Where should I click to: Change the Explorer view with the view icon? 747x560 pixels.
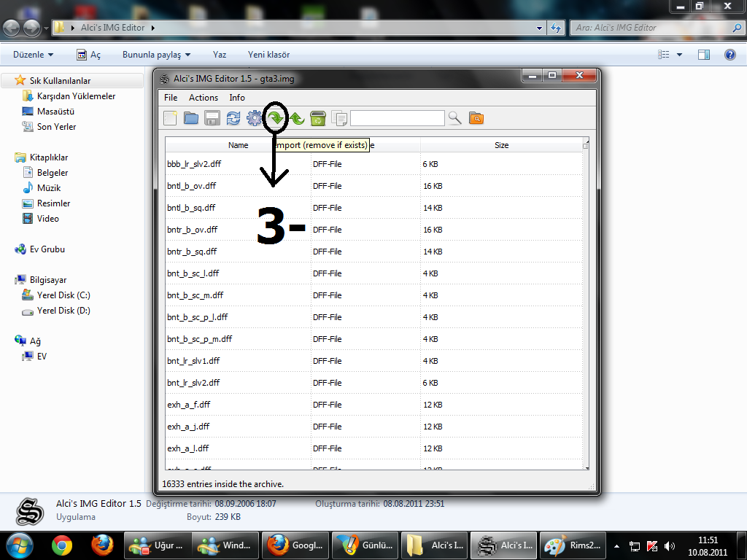pos(664,55)
